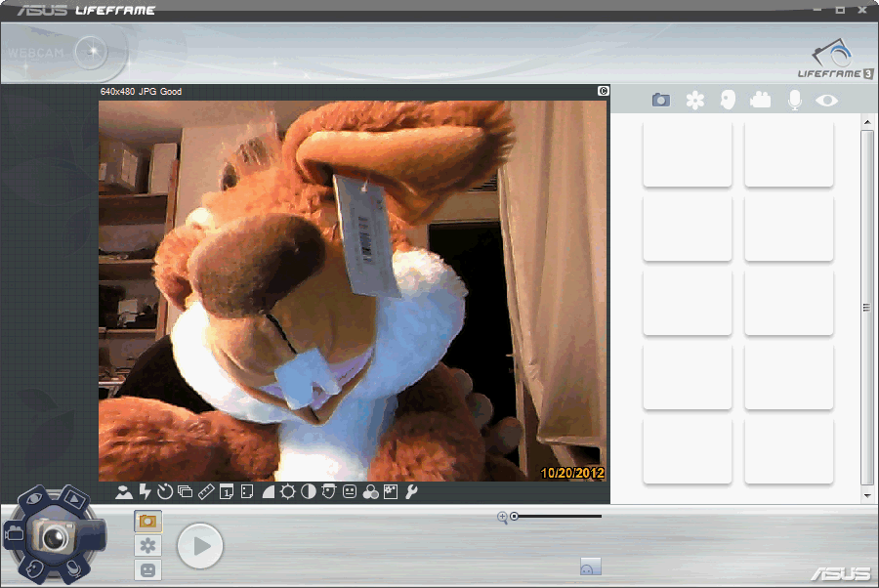Select the flower effects sub-mode button
The height and width of the screenshot is (588, 879).
(148, 545)
